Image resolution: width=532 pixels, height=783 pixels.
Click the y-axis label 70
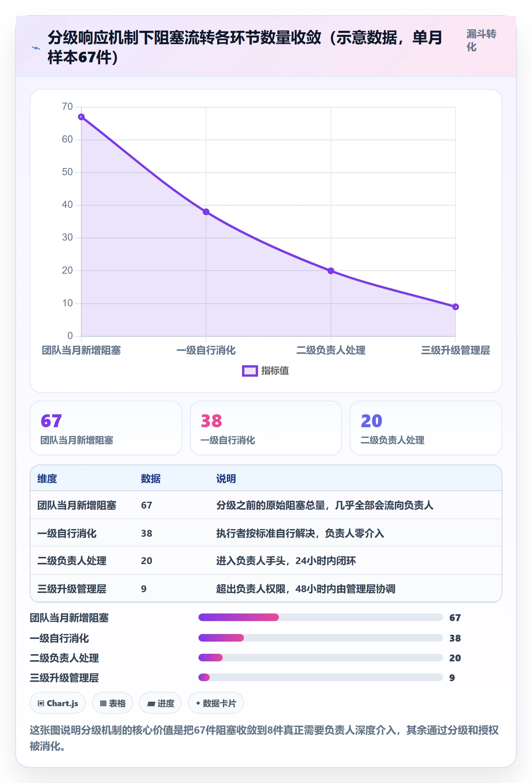(x=67, y=107)
